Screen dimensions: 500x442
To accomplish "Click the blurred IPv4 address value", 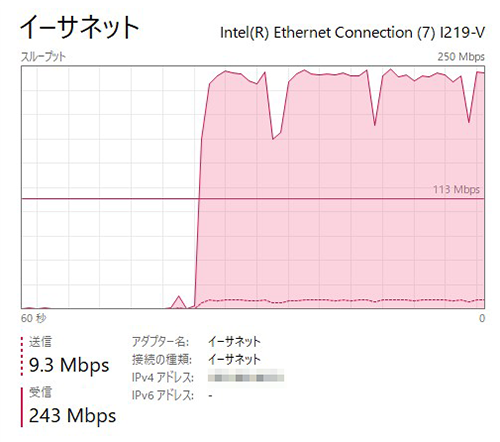I will click(x=246, y=378).
